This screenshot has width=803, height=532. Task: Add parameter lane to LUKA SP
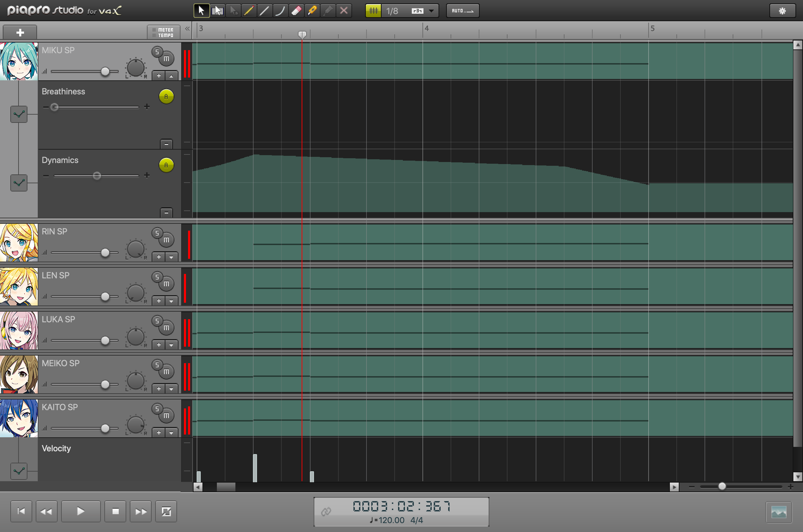tap(159, 345)
